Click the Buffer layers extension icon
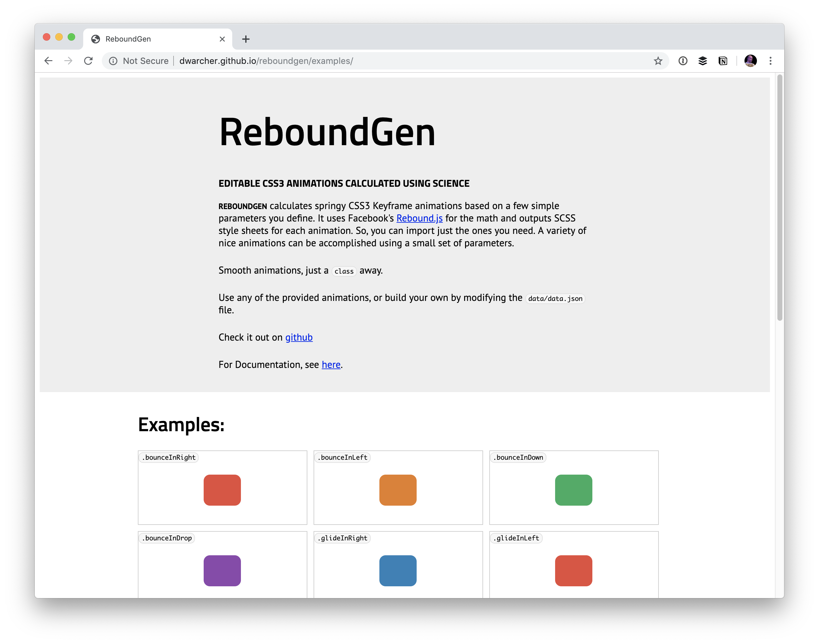The width and height of the screenshot is (819, 644). (x=703, y=61)
